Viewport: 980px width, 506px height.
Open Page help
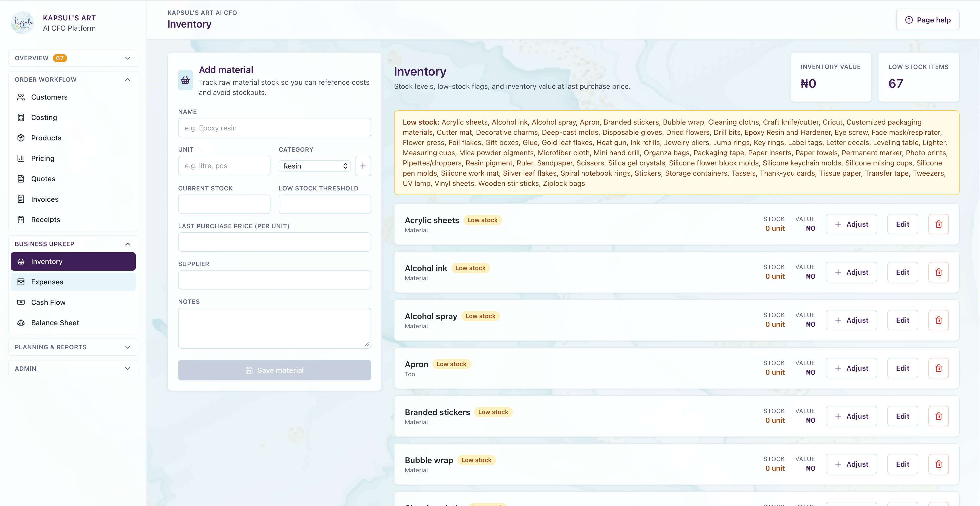tap(927, 20)
